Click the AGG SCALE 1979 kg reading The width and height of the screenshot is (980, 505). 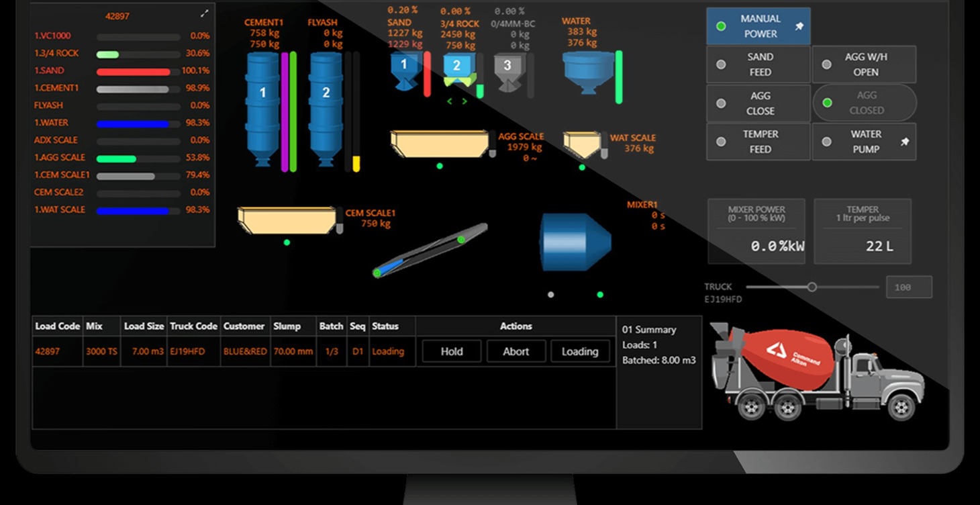click(525, 147)
